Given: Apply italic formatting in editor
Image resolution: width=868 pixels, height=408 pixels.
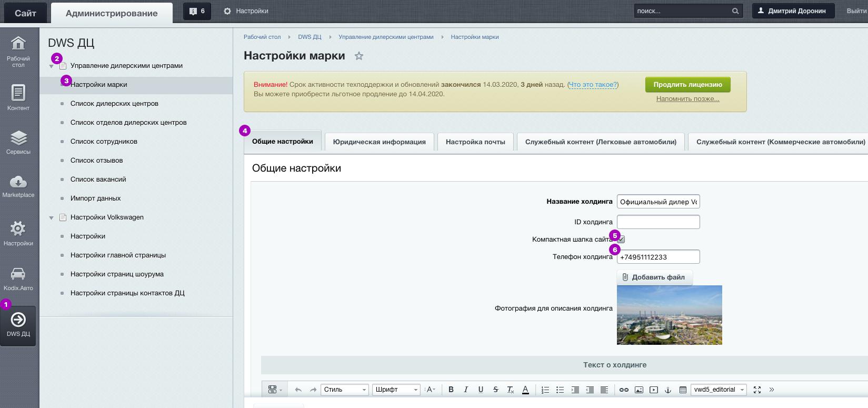Looking at the screenshot, I should (466, 390).
